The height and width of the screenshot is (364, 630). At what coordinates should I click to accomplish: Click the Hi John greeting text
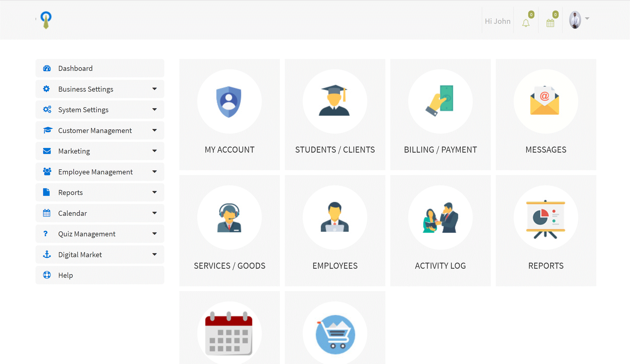point(497,21)
